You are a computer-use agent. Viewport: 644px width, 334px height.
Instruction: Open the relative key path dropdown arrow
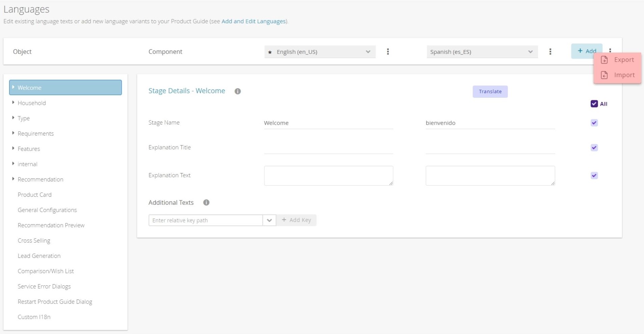pyautogui.click(x=269, y=220)
